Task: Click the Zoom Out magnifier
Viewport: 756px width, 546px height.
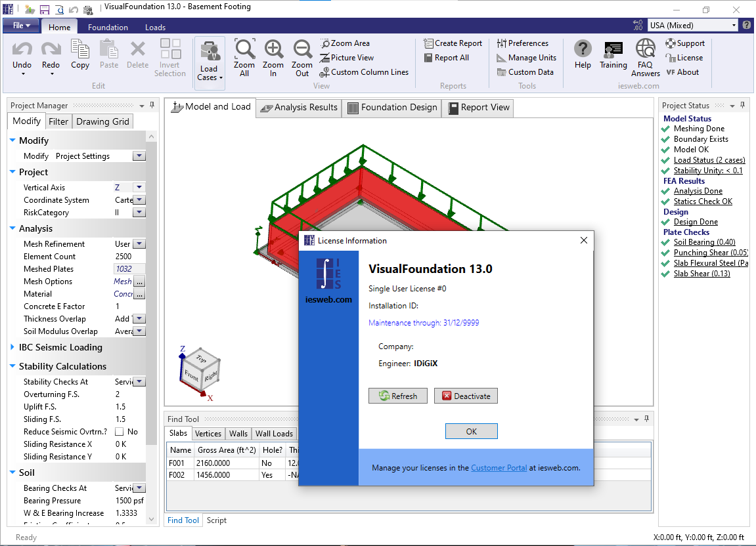Action: click(x=302, y=49)
